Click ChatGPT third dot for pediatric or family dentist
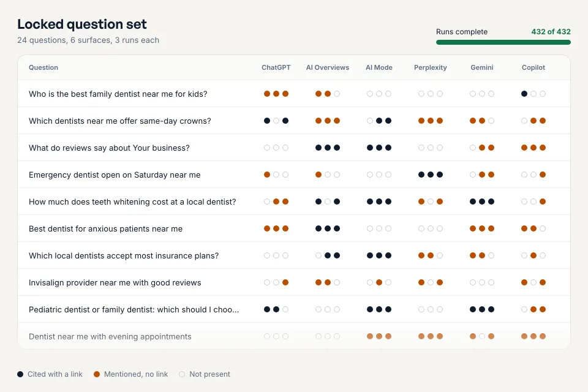588x392 pixels. (x=285, y=309)
